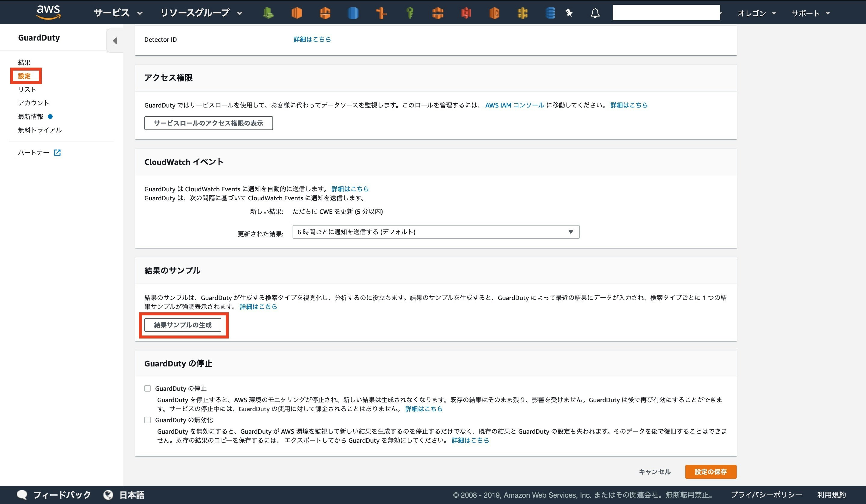The height and width of the screenshot is (504, 866).
Task: Click 詳細はこちら link in 結果のサンプル section
Action: point(258,307)
